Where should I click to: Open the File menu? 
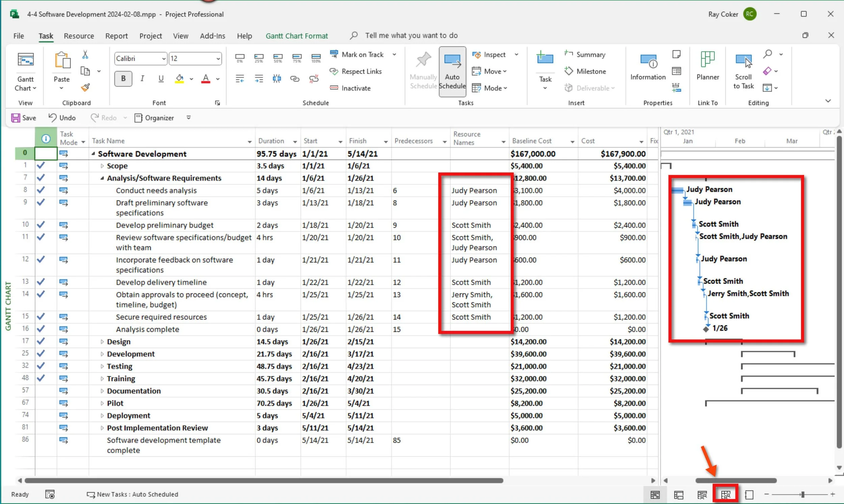[x=19, y=36]
